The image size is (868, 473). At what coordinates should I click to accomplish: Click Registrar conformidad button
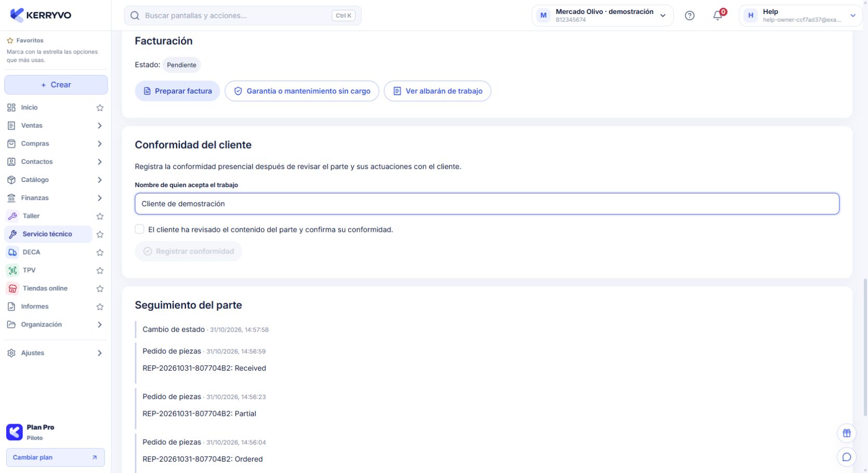coord(189,251)
